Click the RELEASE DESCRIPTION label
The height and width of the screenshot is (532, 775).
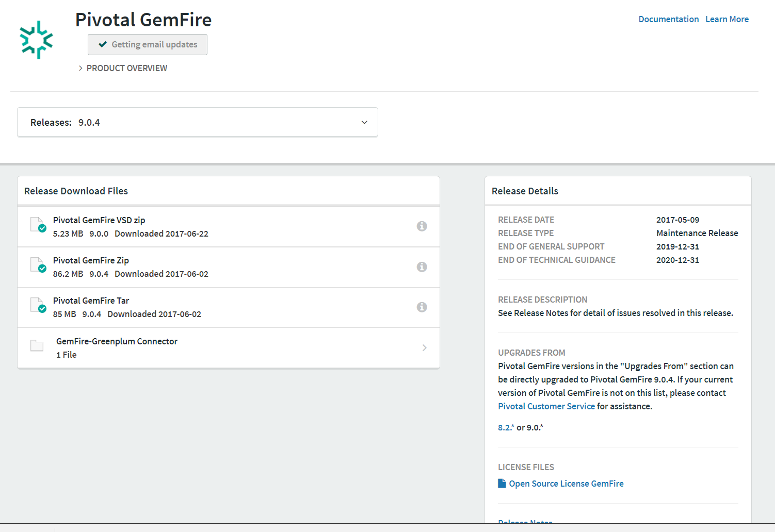point(542,300)
